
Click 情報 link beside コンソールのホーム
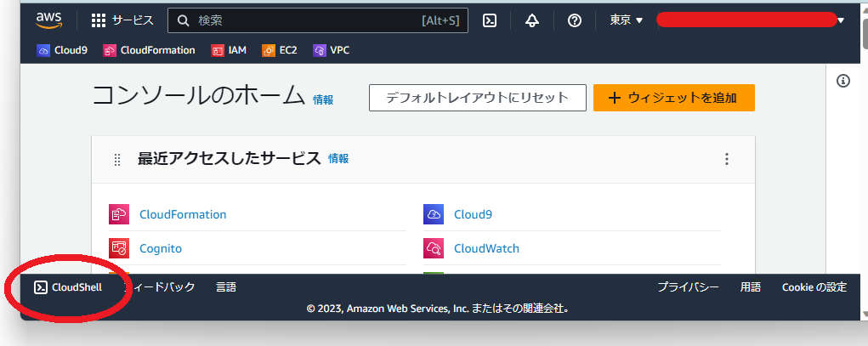click(323, 99)
